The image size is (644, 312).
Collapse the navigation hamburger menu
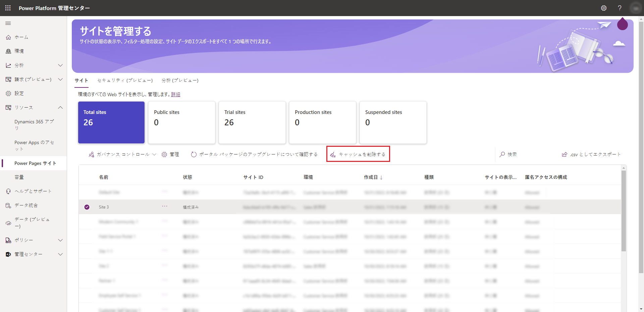8,23
